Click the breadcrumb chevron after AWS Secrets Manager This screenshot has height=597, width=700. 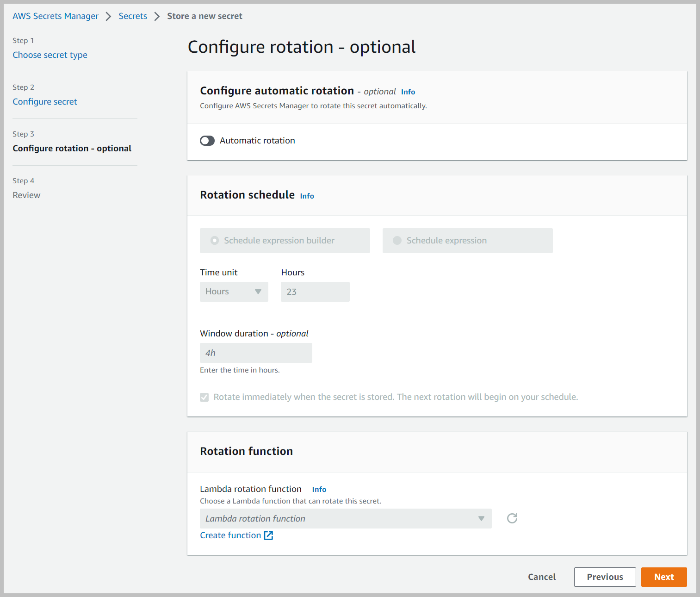click(109, 16)
